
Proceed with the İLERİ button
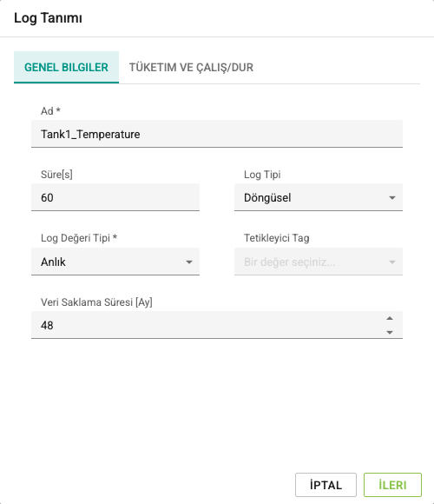(392, 485)
